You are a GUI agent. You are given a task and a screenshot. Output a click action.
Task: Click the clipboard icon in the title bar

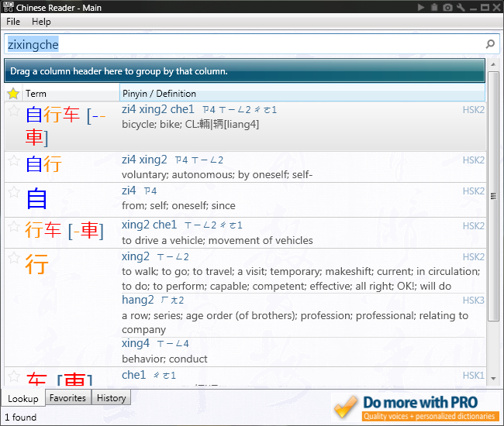(x=434, y=7)
